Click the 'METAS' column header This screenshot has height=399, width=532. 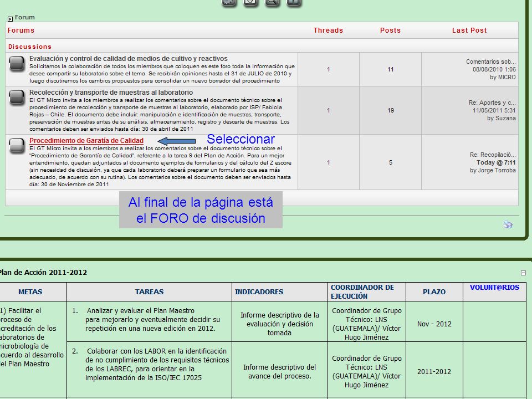click(30, 292)
